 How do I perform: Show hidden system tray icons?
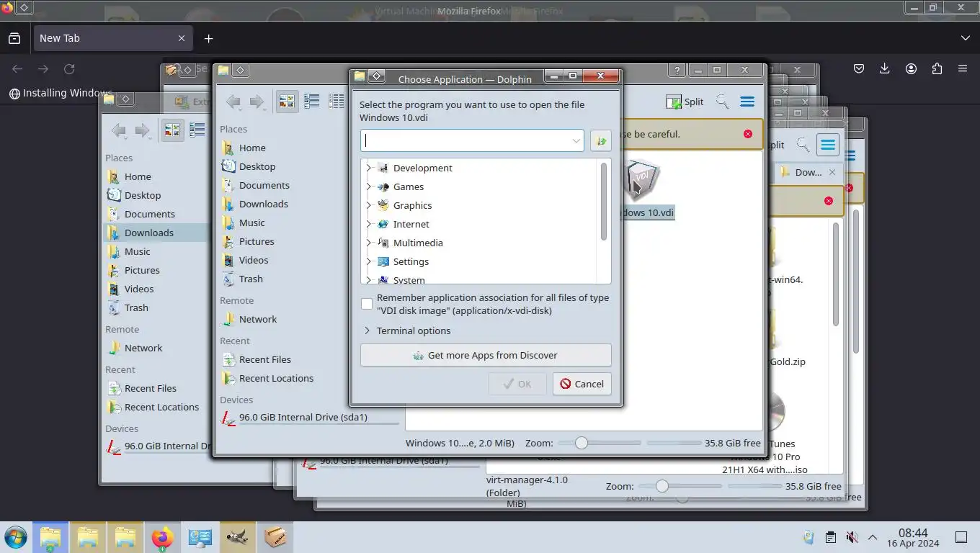[873, 537]
